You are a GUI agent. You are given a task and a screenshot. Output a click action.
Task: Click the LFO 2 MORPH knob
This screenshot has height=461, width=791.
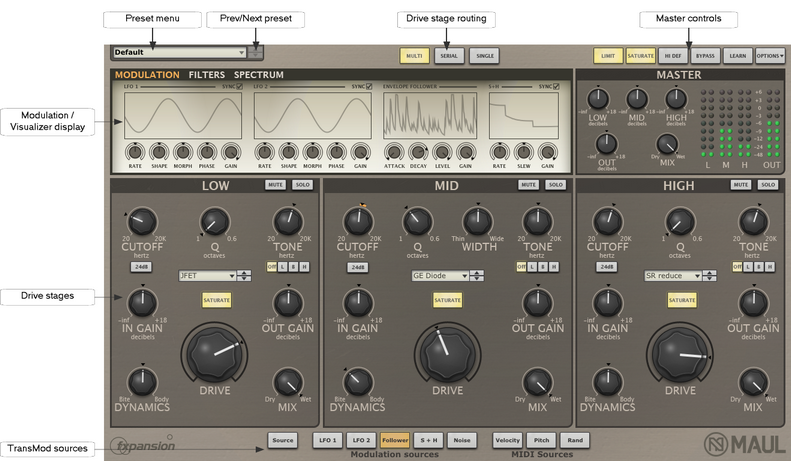(312, 152)
